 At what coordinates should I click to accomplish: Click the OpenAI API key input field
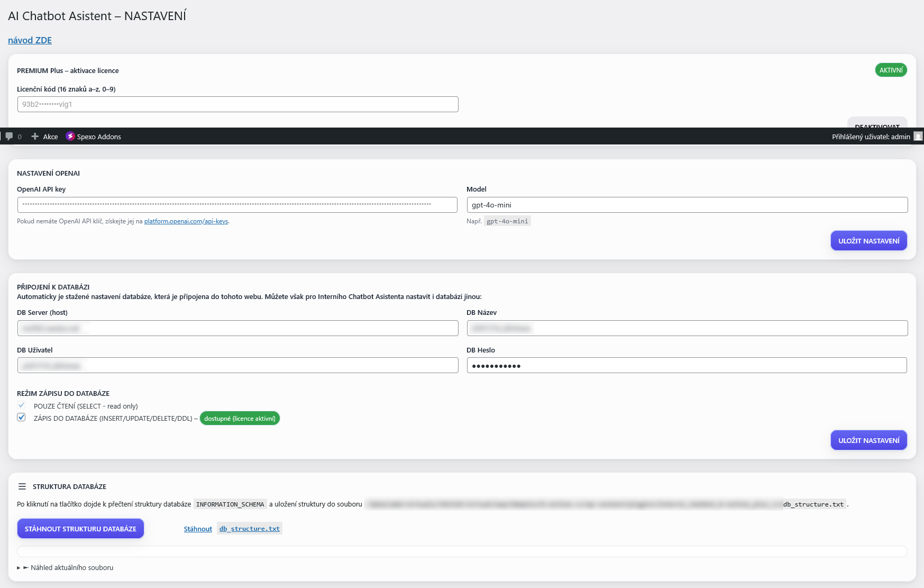click(237, 205)
